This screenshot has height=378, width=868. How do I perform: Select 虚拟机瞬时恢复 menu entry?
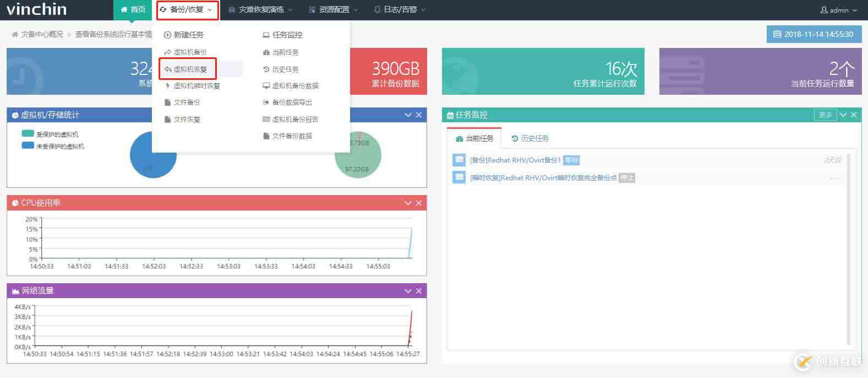(x=196, y=86)
